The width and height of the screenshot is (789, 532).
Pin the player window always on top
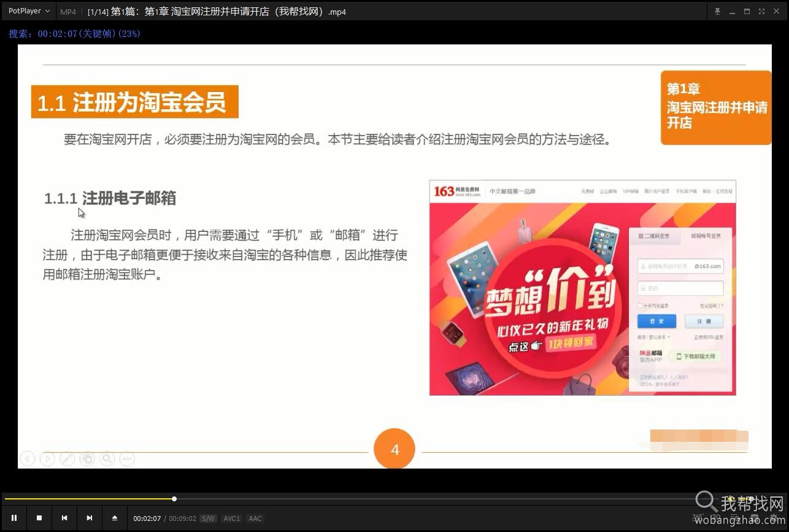click(x=717, y=11)
